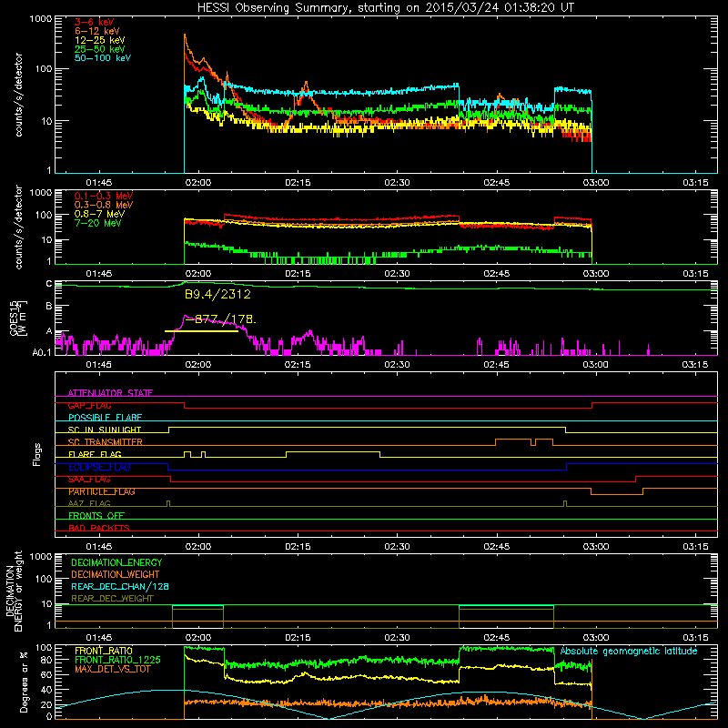
Task: Click the yellow '12-25 keV' legend label
Action: (x=100, y=40)
